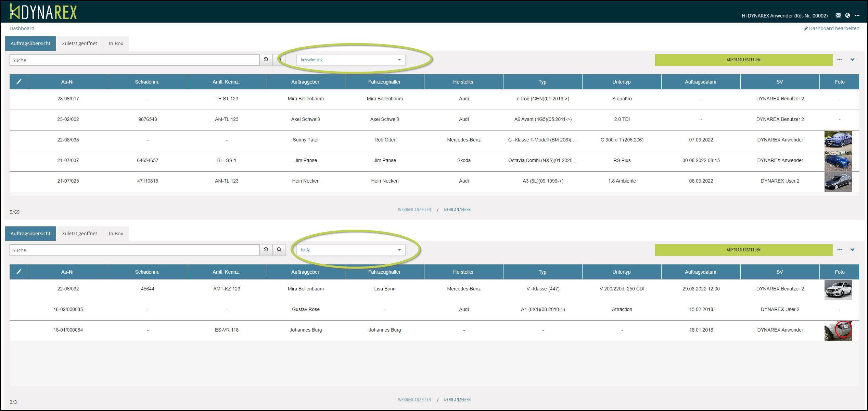Click the globe language icon in header

pyautogui.click(x=847, y=15)
